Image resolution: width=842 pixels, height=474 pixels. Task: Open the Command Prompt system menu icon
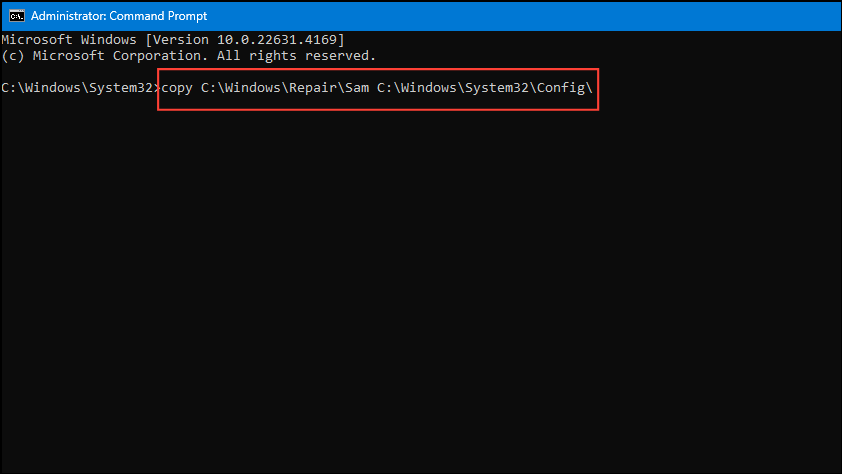[17, 16]
